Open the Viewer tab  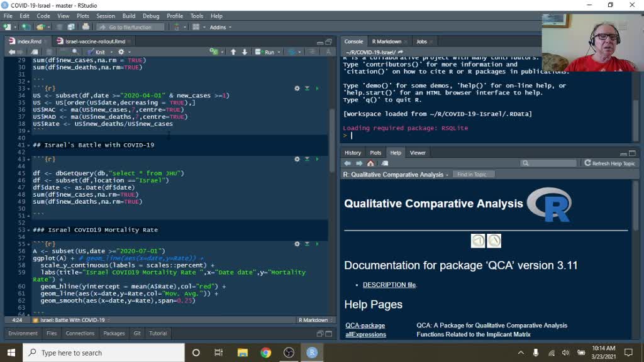point(418,153)
